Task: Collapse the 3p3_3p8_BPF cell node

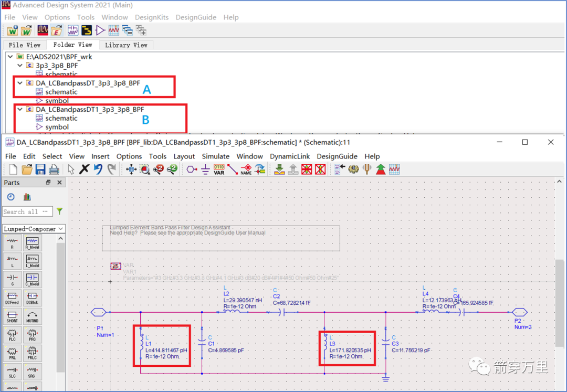Action: pyautogui.click(x=20, y=66)
